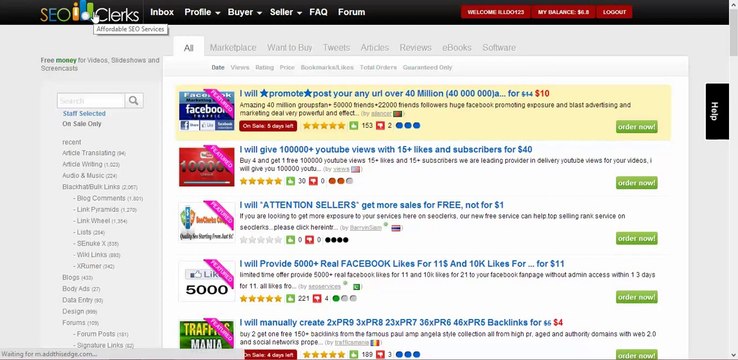The image size is (738, 360).
Task: Click black level dots of ATTENTION SELLERS listing
Action: tap(337, 240)
